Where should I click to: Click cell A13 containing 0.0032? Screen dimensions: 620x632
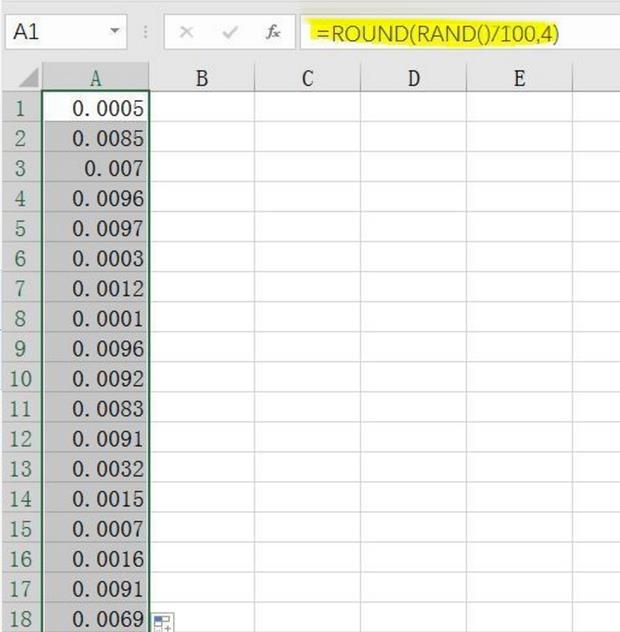96,469
